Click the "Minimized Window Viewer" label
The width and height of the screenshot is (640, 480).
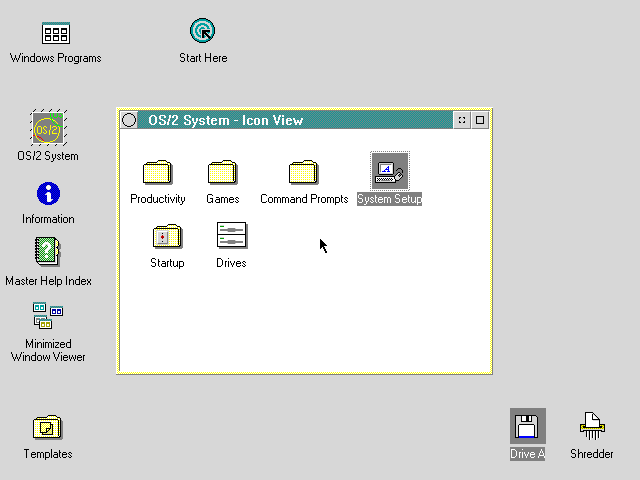(48, 350)
